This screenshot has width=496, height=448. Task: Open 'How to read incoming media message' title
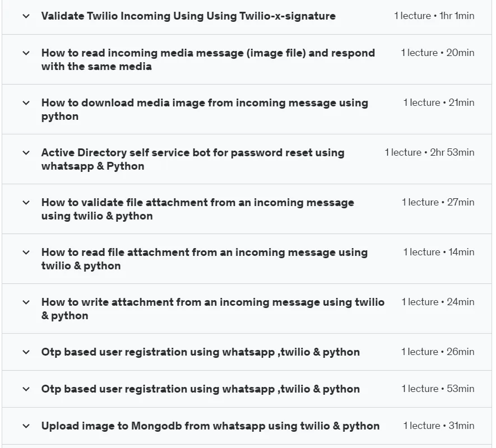tap(208, 59)
